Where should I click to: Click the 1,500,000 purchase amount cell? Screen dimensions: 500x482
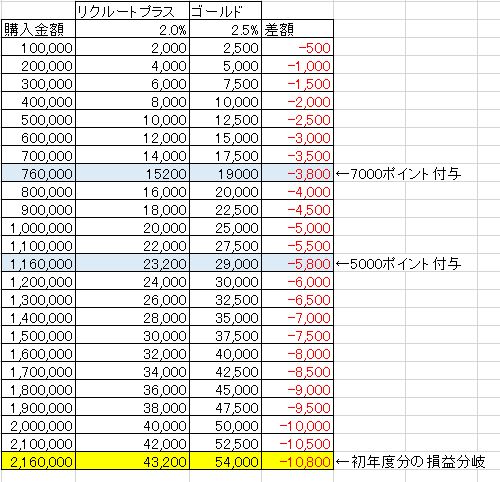[x=39, y=335]
